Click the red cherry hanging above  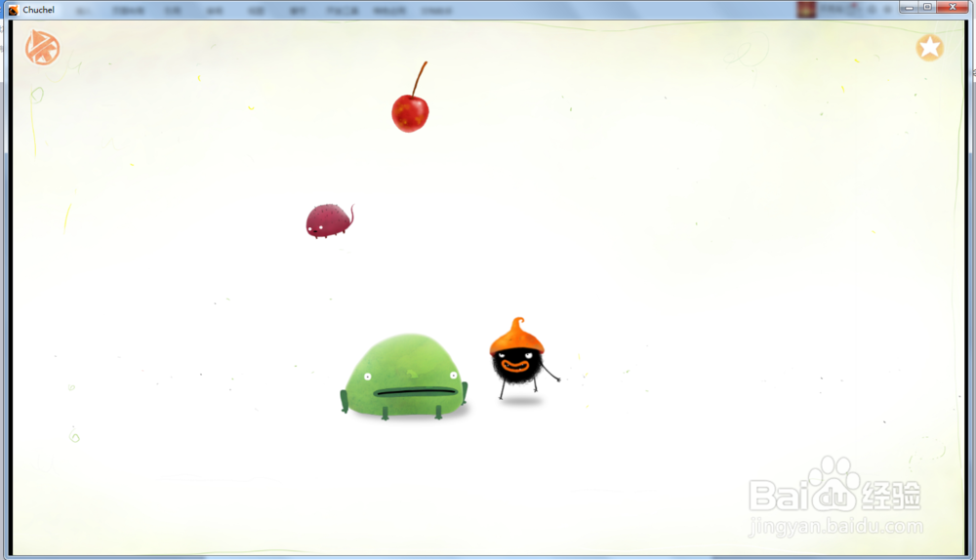pos(410,112)
